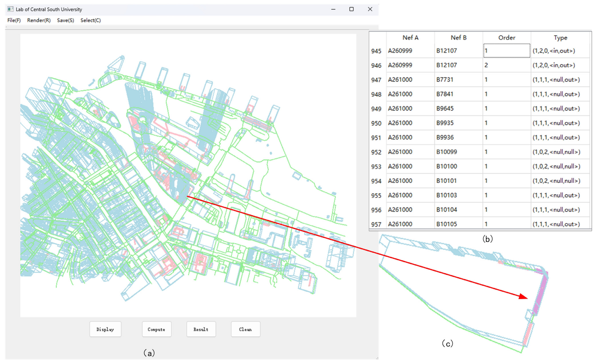Click the Type column header
Image resolution: width=596 pixels, height=364 pixels.
coord(560,38)
